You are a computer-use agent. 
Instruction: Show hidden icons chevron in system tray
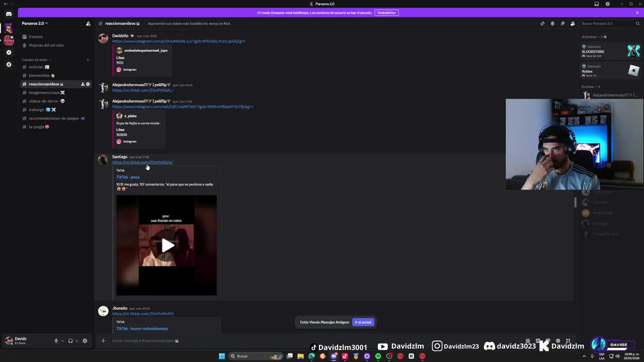click(584, 356)
